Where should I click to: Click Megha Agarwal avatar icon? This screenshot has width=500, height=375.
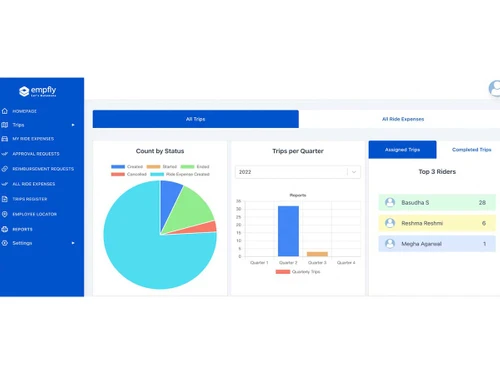pyautogui.click(x=390, y=244)
